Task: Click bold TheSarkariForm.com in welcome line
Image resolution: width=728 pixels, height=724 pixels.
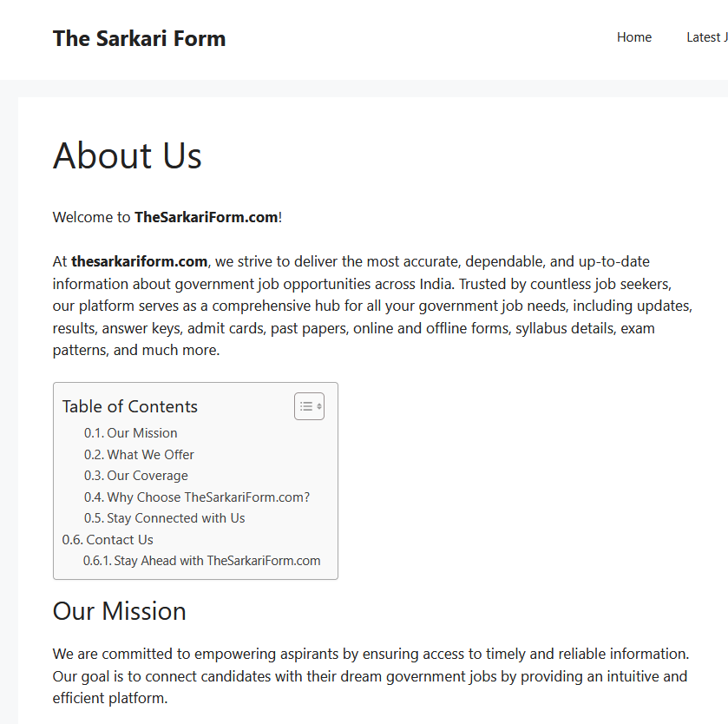Action: [207, 217]
